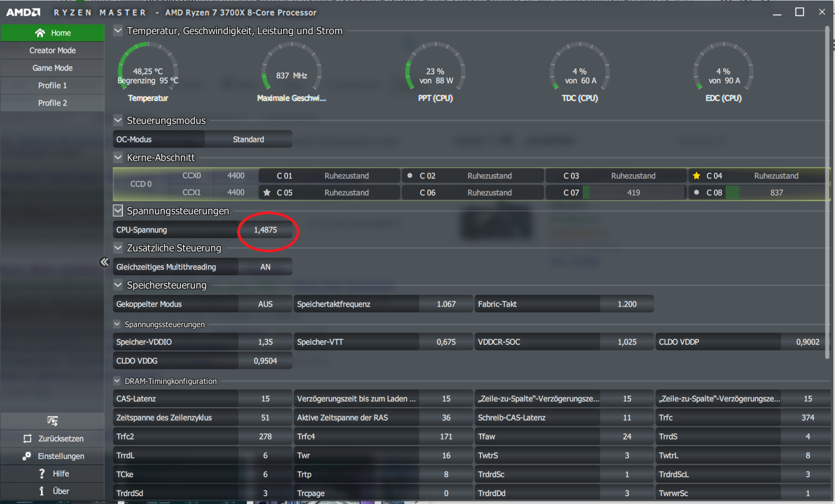Click the Zurücksetzen reset button
The height and width of the screenshot is (504, 835).
point(52,438)
